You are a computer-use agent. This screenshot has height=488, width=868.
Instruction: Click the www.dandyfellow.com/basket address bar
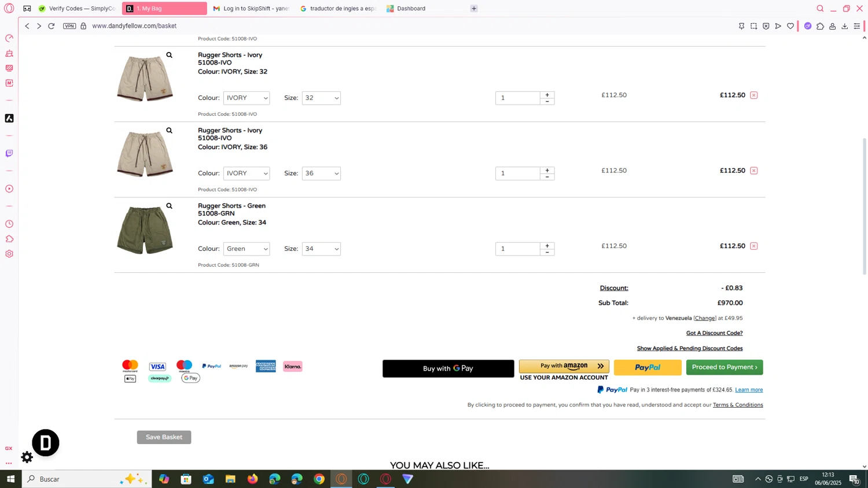(134, 26)
